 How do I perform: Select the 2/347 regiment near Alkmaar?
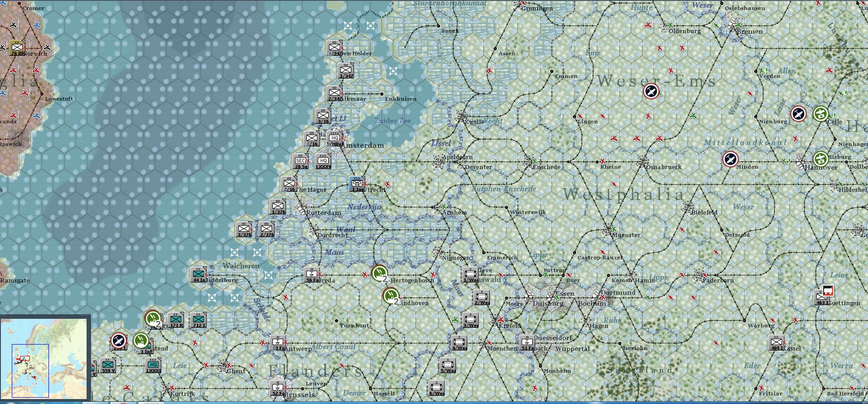pyautogui.click(x=335, y=93)
